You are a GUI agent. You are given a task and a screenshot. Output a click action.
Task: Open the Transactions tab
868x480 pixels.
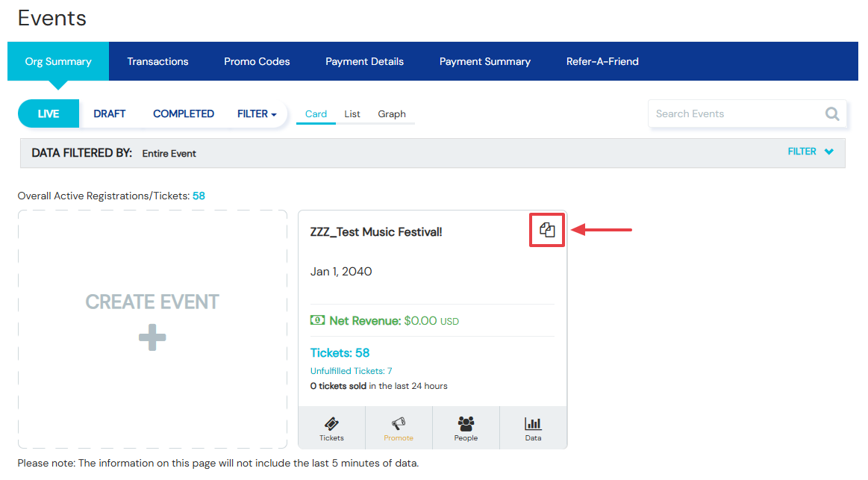[157, 61]
